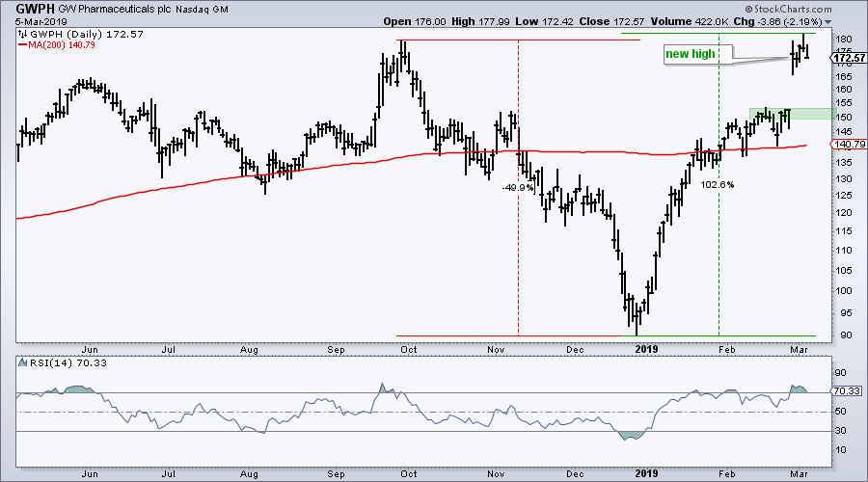Image resolution: width=868 pixels, height=482 pixels.
Task: Click the 120 price axis label
Action: (x=844, y=212)
